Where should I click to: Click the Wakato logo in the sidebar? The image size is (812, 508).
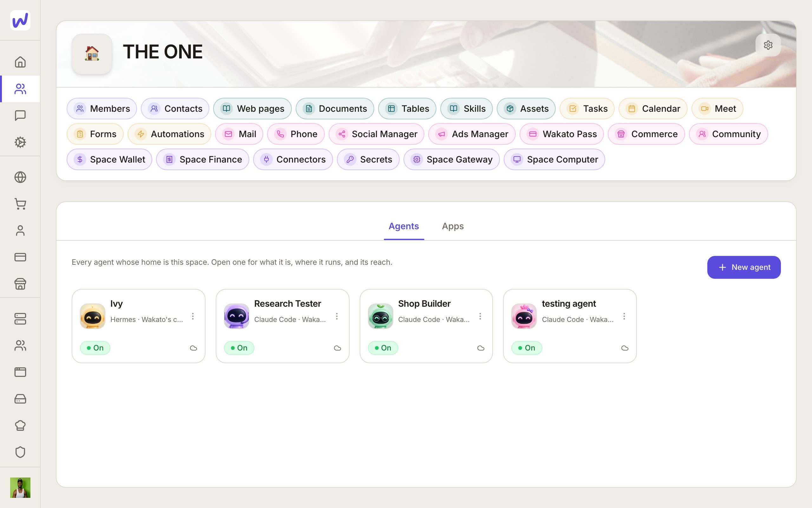[x=20, y=20]
